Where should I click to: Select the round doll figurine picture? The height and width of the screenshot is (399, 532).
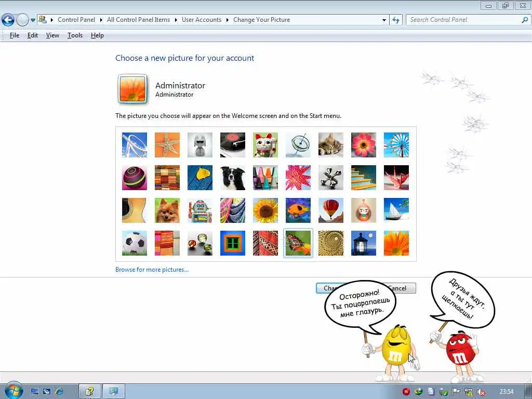(364, 210)
